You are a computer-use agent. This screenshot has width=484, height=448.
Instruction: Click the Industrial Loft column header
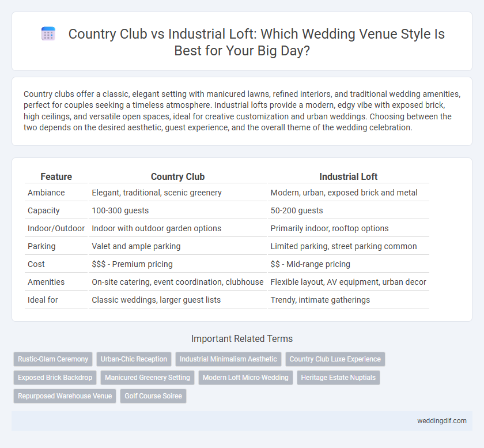(x=348, y=176)
